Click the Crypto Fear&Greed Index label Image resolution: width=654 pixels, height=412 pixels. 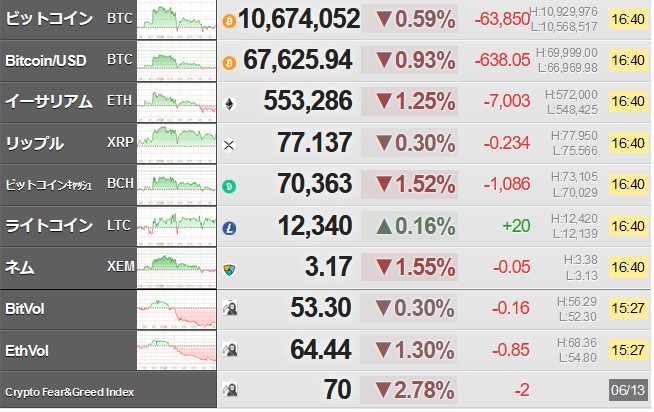click(x=69, y=392)
